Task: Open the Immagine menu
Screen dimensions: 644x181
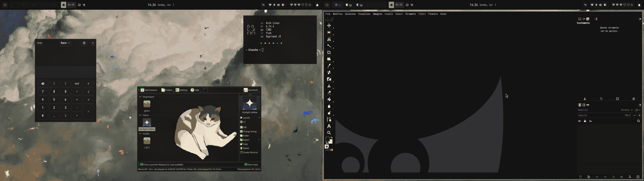Action: pos(377,14)
